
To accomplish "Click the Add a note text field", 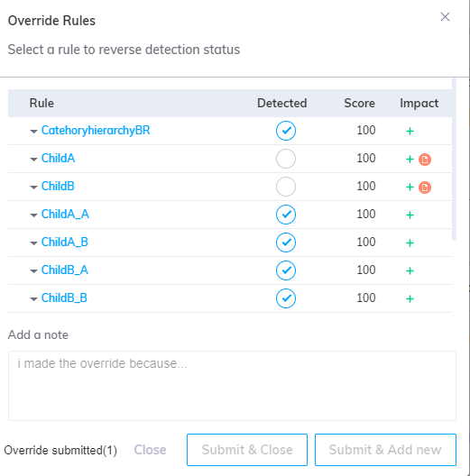I will [x=232, y=386].
